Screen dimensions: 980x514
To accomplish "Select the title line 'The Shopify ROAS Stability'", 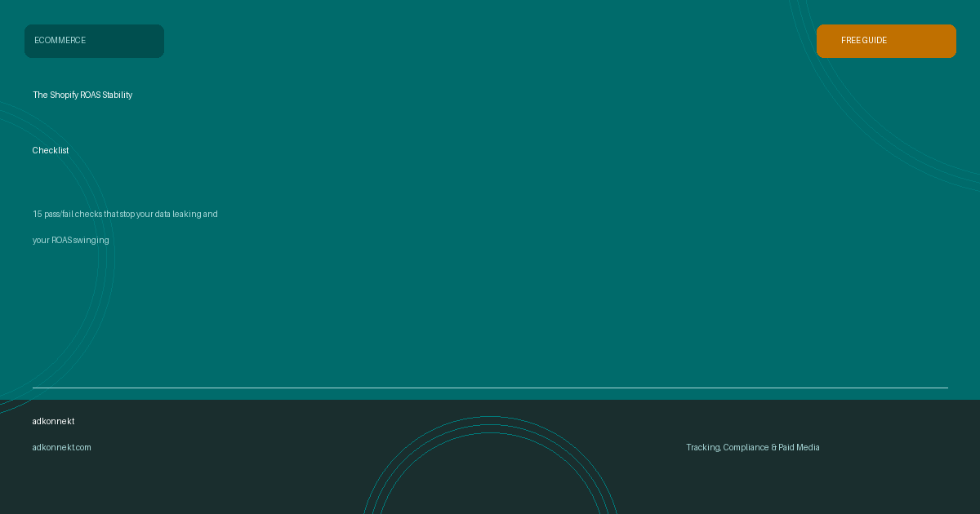I will click(x=82, y=95).
